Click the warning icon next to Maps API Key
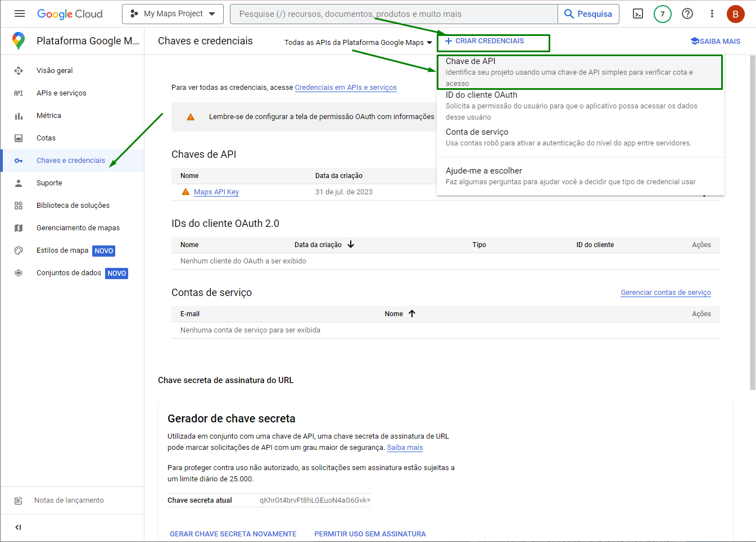Image resolution: width=756 pixels, height=542 pixels. pos(185,192)
